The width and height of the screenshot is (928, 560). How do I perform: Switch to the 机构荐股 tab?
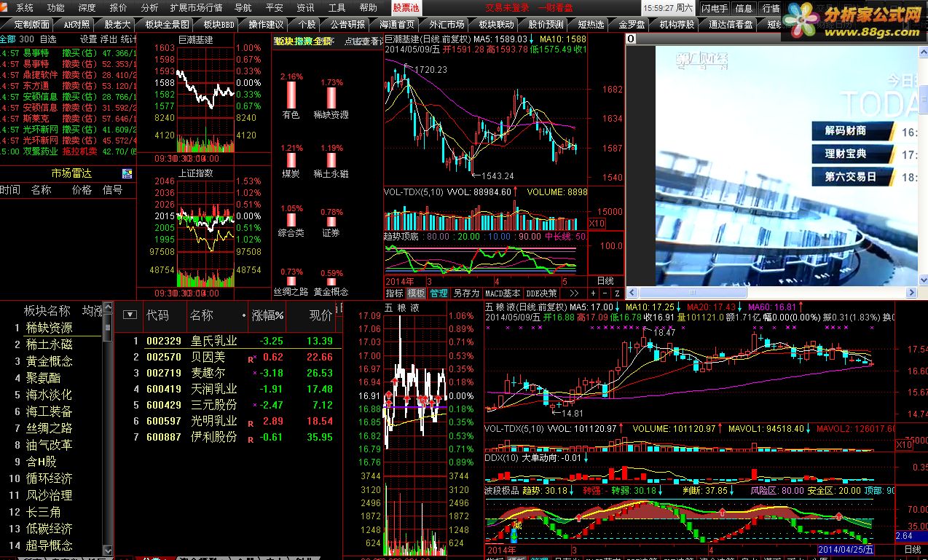point(677,24)
